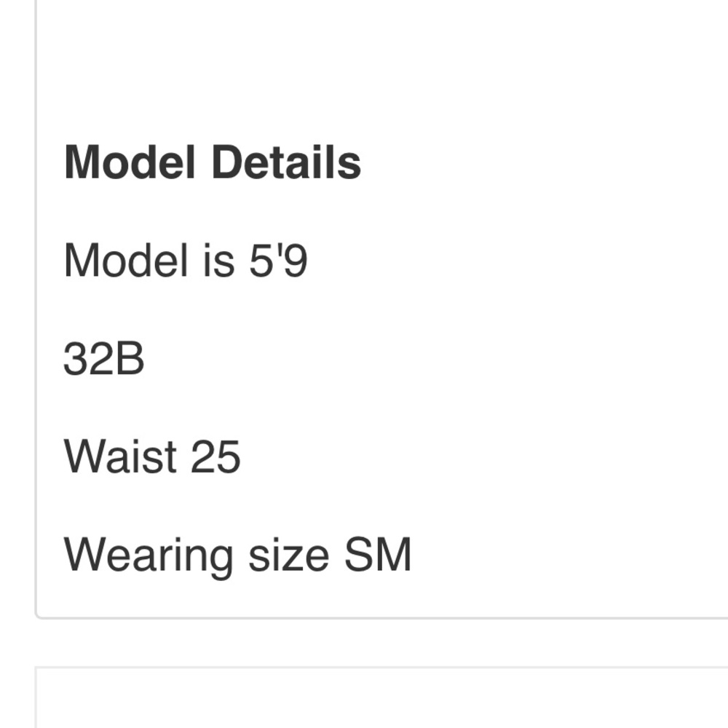Click the Wearing size SM line
Screen dimensions: 728x728
237,556
